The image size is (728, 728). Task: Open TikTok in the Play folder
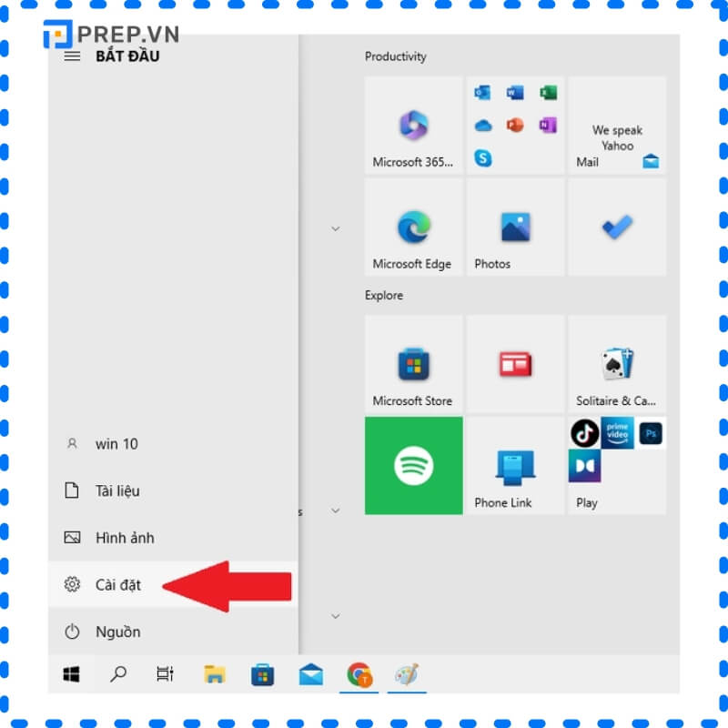point(584,433)
